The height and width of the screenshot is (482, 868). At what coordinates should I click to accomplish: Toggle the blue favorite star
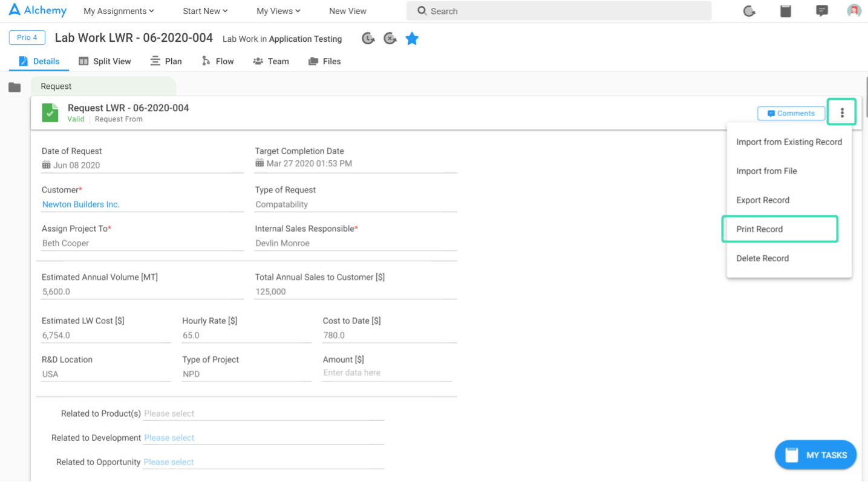point(412,39)
